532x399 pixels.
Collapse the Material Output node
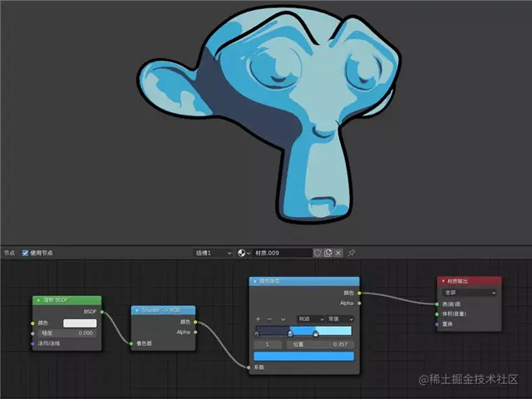coord(443,281)
